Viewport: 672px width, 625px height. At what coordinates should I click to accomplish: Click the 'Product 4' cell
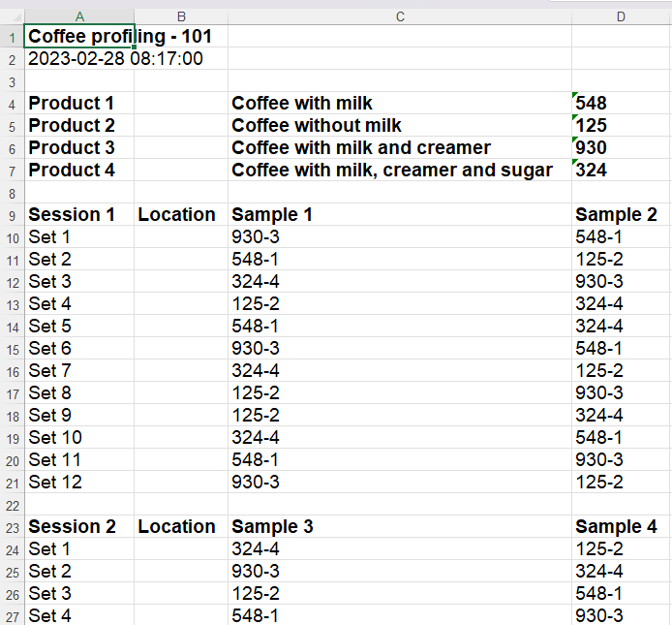pyautogui.click(x=79, y=171)
